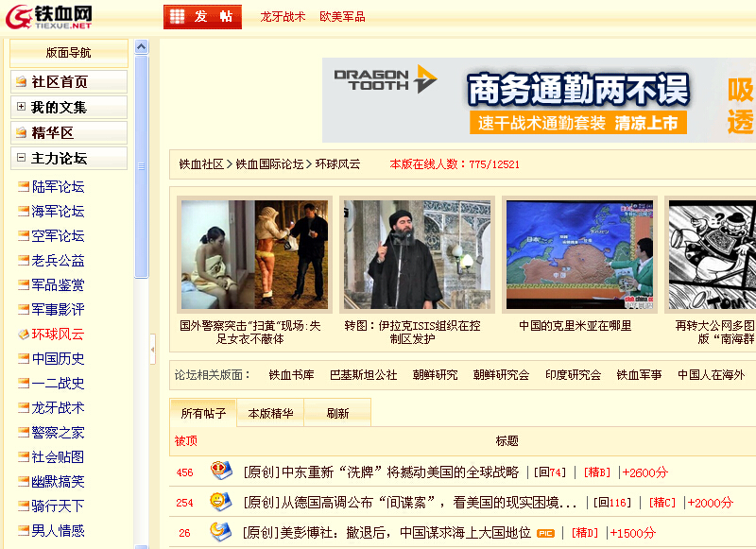Click the icon beside the 美彭博社 post
This screenshot has height=549, width=756.
point(220,531)
